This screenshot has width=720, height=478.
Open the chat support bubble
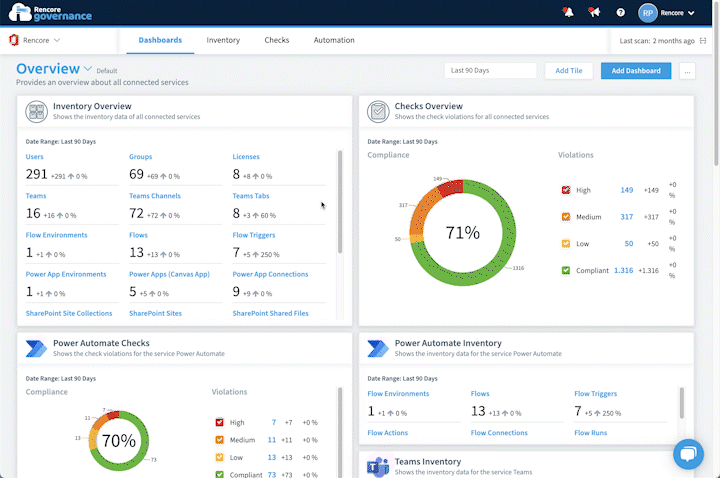coord(688,454)
